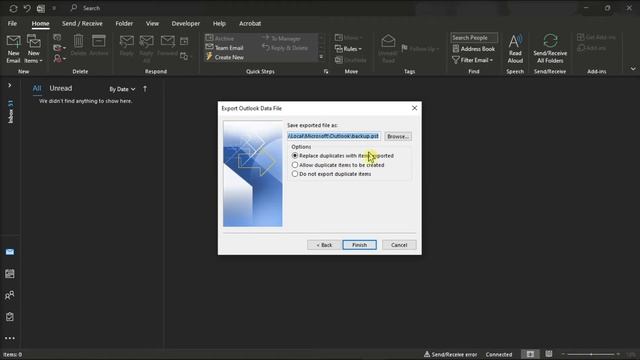The width and height of the screenshot is (640, 360).
Task: Click the sync icon in quick access toolbar
Action: click(x=13, y=8)
